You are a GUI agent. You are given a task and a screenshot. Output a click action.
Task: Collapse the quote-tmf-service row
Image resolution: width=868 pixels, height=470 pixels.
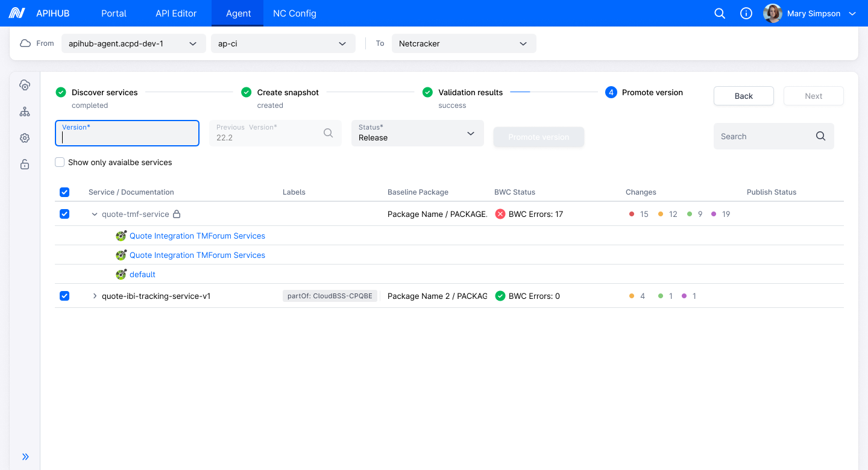95,214
